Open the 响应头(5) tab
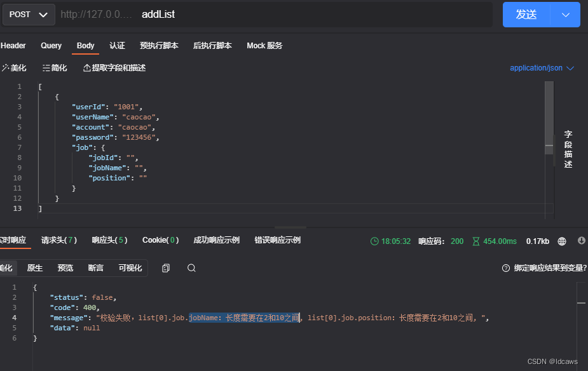Screen dimensions: 588x371 [x=109, y=240]
